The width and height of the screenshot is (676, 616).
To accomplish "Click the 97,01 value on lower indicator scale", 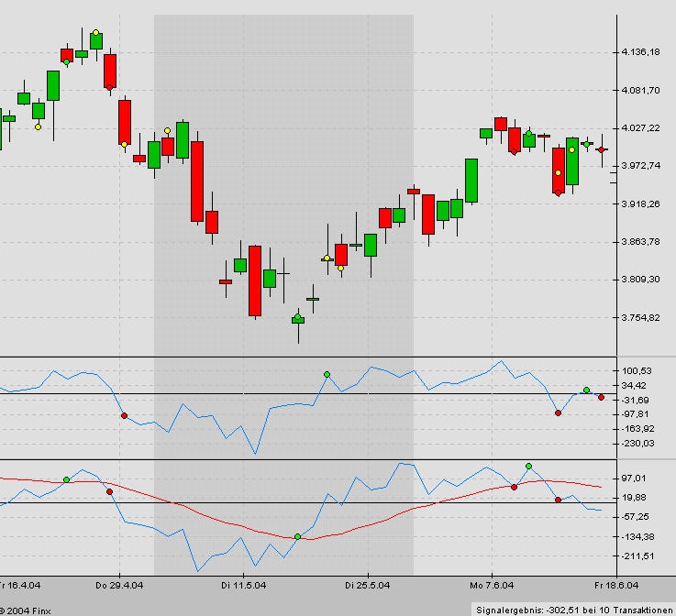I will tap(634, 478).
